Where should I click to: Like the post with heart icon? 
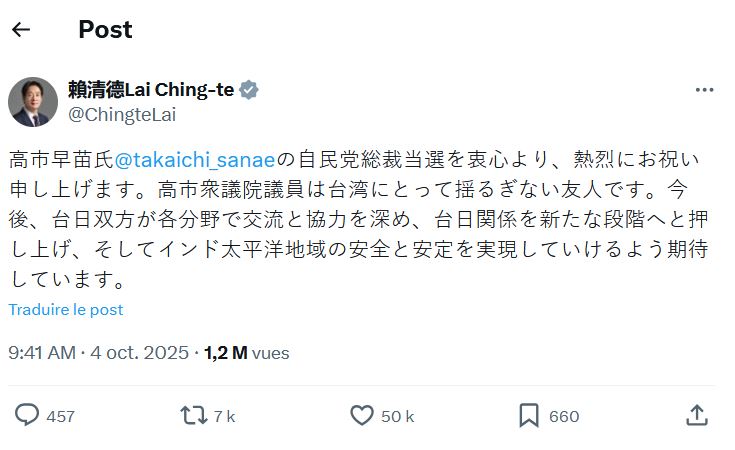[x=362, y=415]
